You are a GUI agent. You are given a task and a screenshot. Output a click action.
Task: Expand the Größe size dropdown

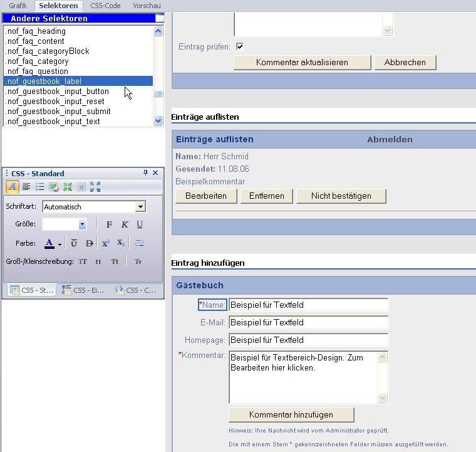coord(82,224)
